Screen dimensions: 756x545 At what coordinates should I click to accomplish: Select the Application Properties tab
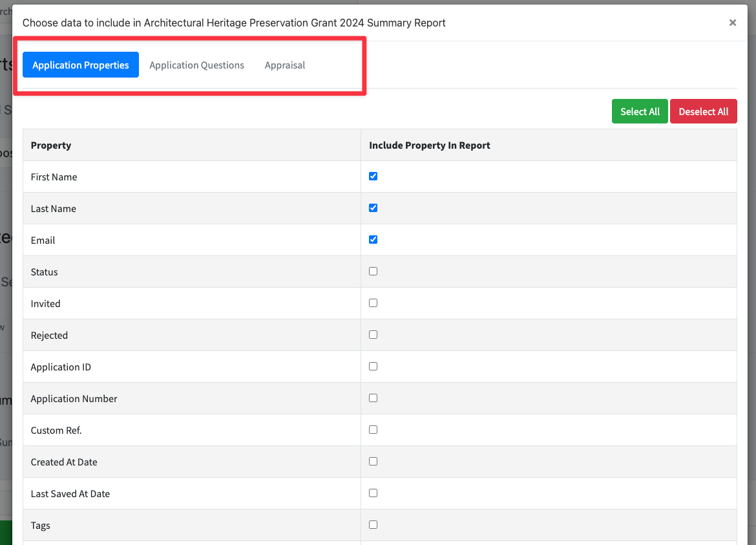81,65
